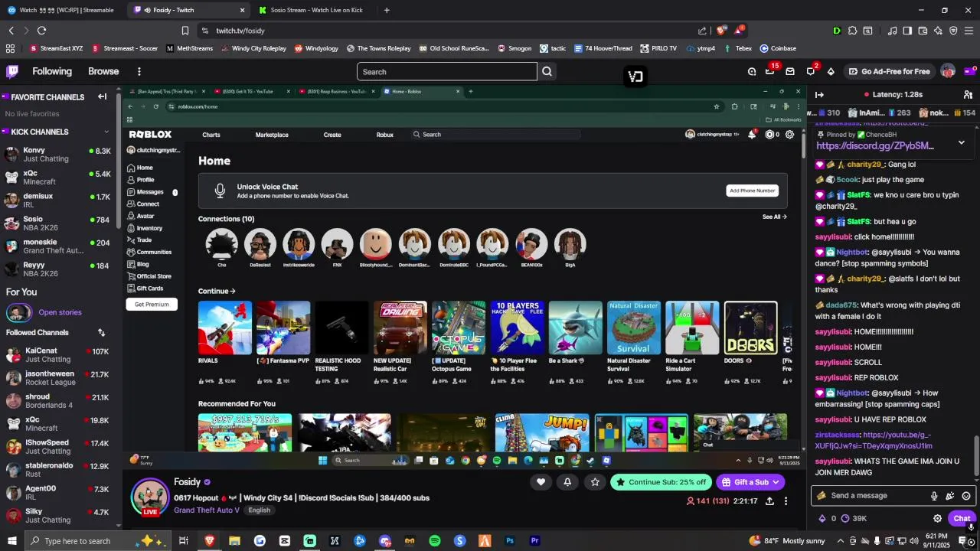Screen dimensions: 980x551
Task: Open Photoshop from the Windows taskbar
Action: [x=510, y=541]
